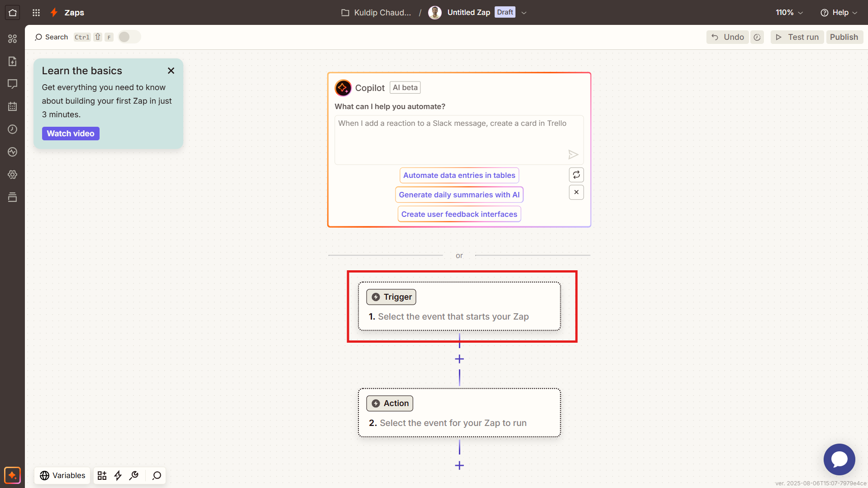Image resolution: width=868 pixels, height=488 pixels.
Task: Start a Test run
Action: click(x=797, y=37)
